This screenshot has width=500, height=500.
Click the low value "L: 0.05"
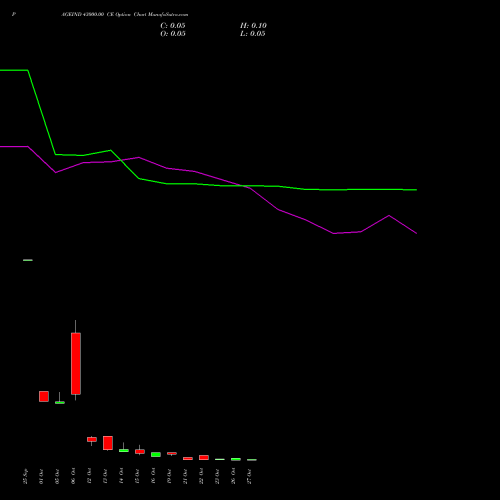(x=253, y=34)
